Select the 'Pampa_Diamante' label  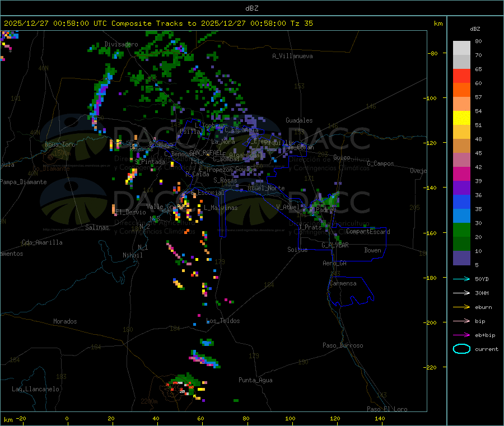24,182
